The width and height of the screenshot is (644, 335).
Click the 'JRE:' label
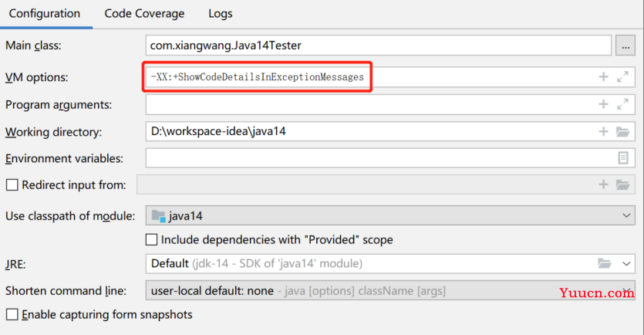tap(15, 264)
